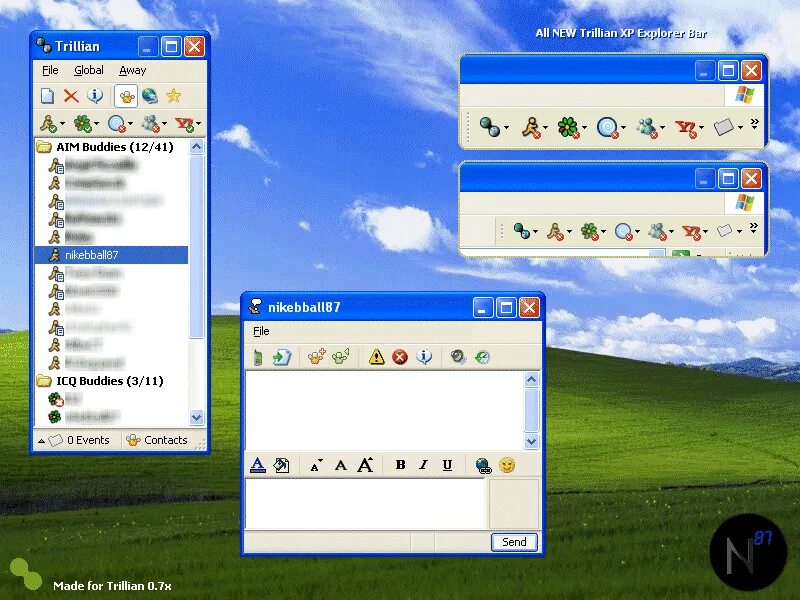This screenshot has height=600, width=800.
Task: Click the history clock icon in chat toolbar
Action: [482, 357]
